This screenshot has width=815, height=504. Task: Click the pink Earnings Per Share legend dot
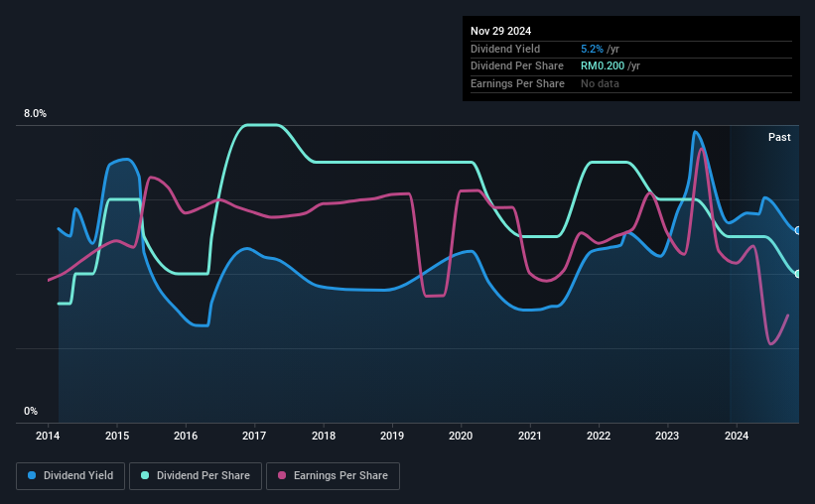coord(282,475)
